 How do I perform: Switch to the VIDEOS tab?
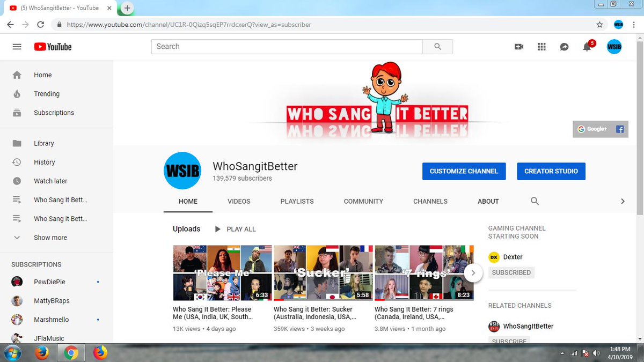tap(239, 201)
